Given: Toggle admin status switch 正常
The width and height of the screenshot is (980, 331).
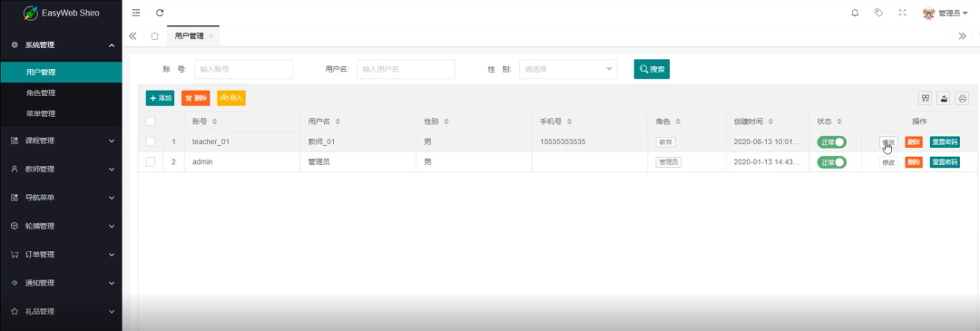Looking at the screenshot, I should (831, 162).
